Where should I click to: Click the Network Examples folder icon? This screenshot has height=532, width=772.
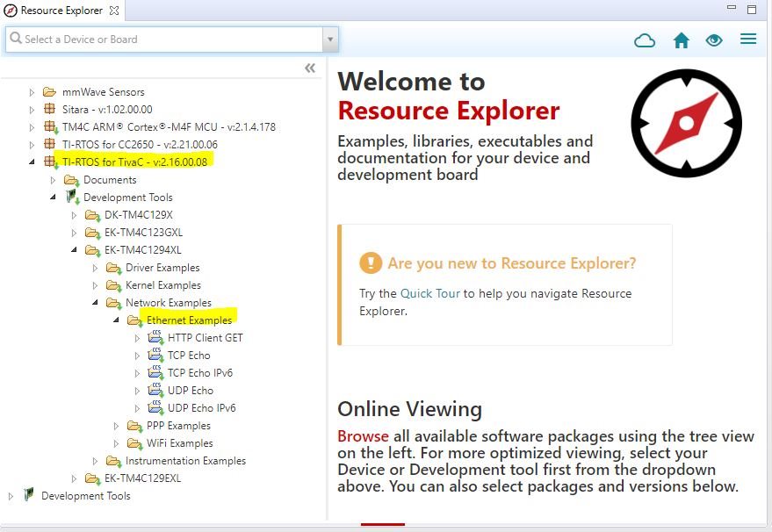tap(113, 303)
